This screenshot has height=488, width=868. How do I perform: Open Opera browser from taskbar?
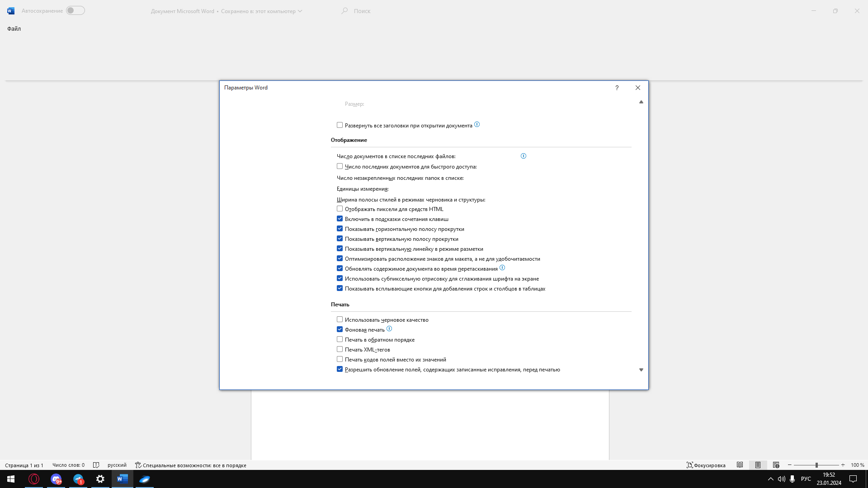click(x=34, y=479)
